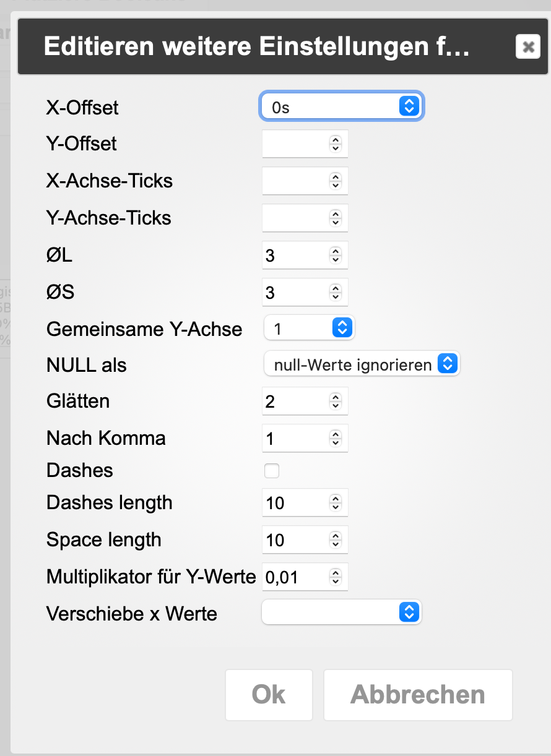Click the Space length stepper arrows
551x756 pixels.
pyautogui.click(x=336, y=540)
